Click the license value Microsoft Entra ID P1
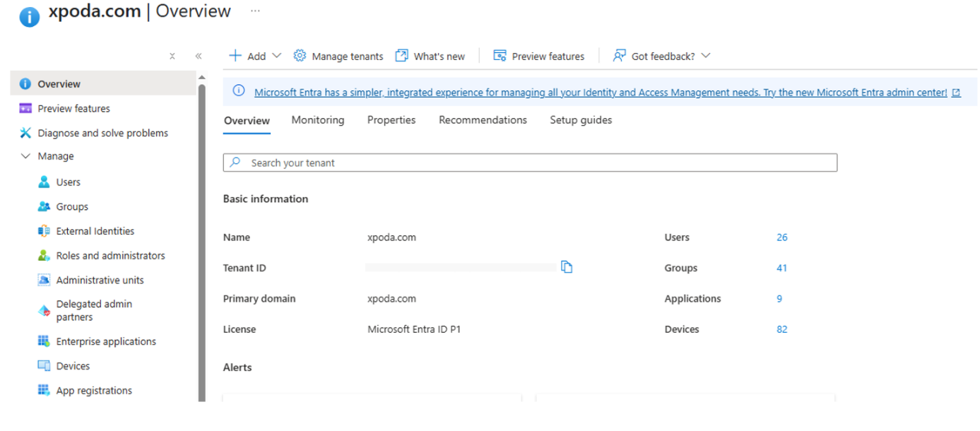 pos(414,329)
